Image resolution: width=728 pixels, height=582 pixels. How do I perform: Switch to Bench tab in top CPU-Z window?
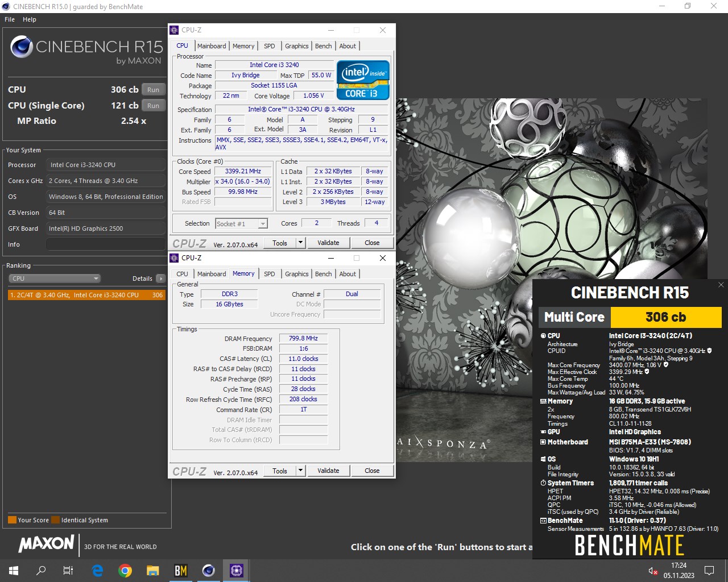point(324,46)
